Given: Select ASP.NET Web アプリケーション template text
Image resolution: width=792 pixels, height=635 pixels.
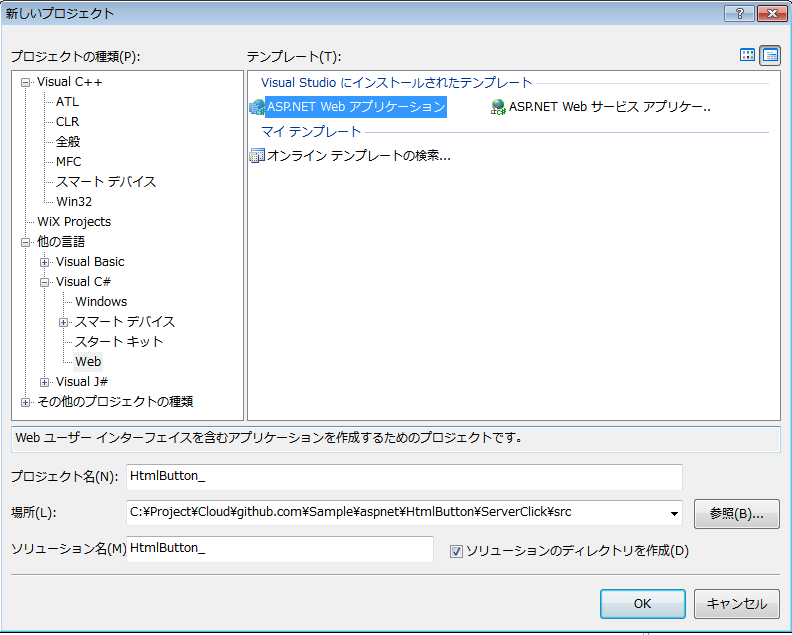Looking at the screenshot, I should click(x=356, y=107).
